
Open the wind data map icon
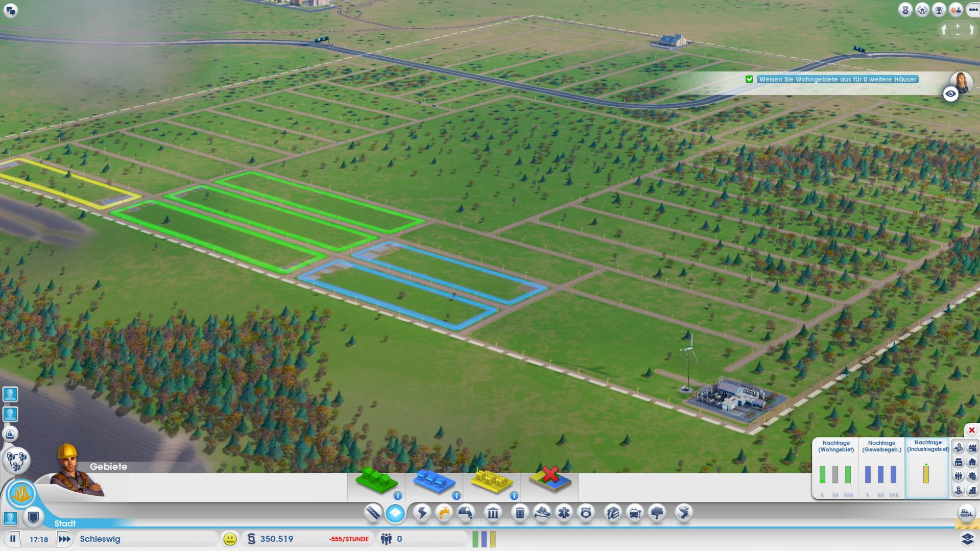[x=959, y=448]
